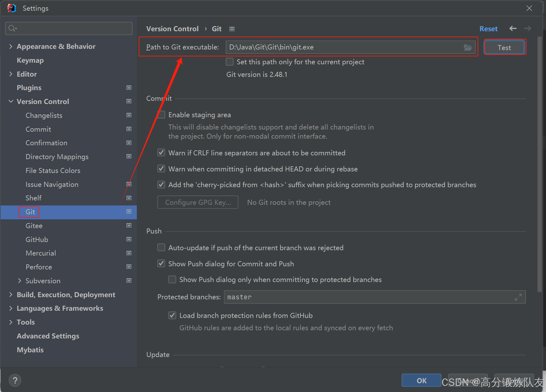Go forward with the right arrow icon

[x=528, y=29]
